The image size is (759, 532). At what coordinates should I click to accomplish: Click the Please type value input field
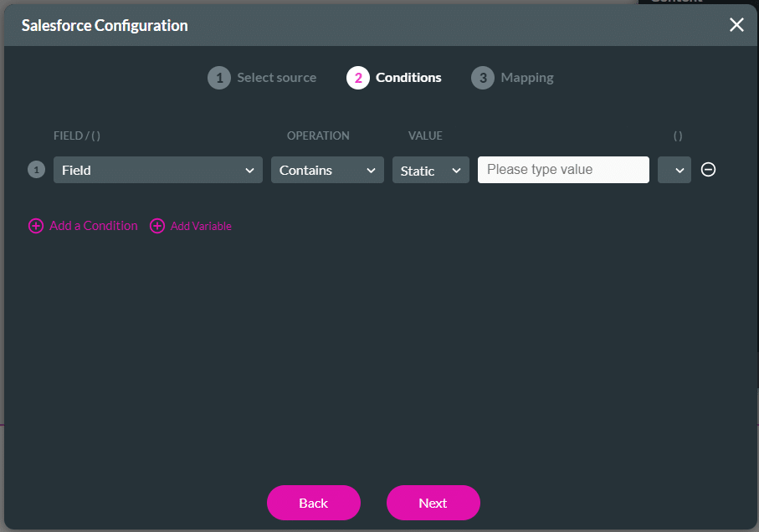click(562, 169)
